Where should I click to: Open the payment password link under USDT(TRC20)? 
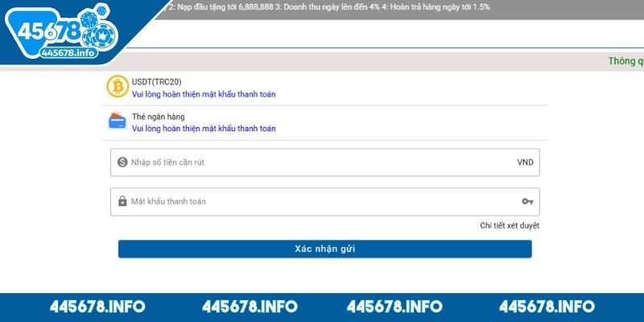204,94
